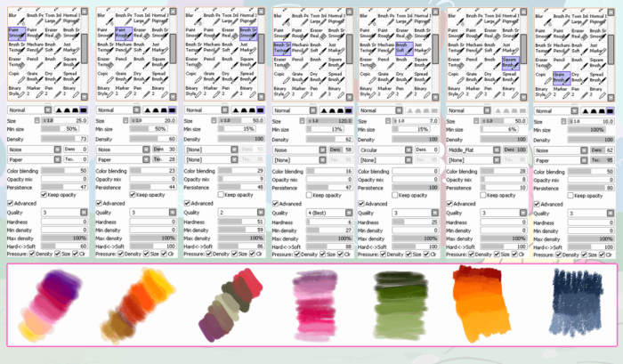
Task: Click the Hard<->Soft slider showing 86
Action: (x=241, y=247)
